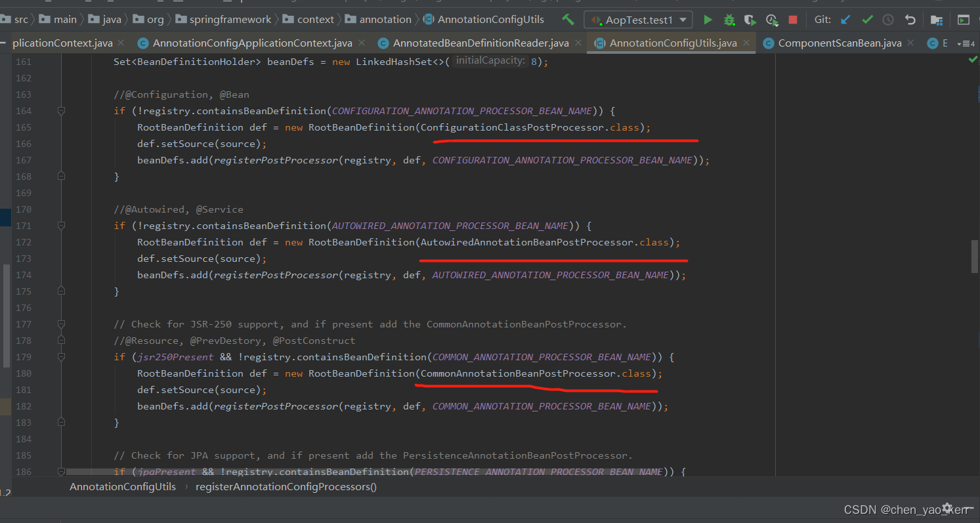The image size is (980, 523).
Task: Run with coverage shield icon
Action: tap(750, 20)
